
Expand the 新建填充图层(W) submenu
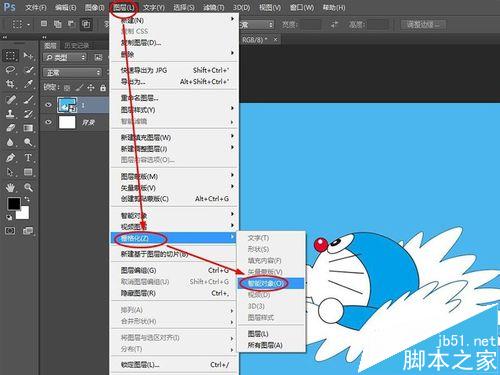pyautogui.click(x=175, y=137)
